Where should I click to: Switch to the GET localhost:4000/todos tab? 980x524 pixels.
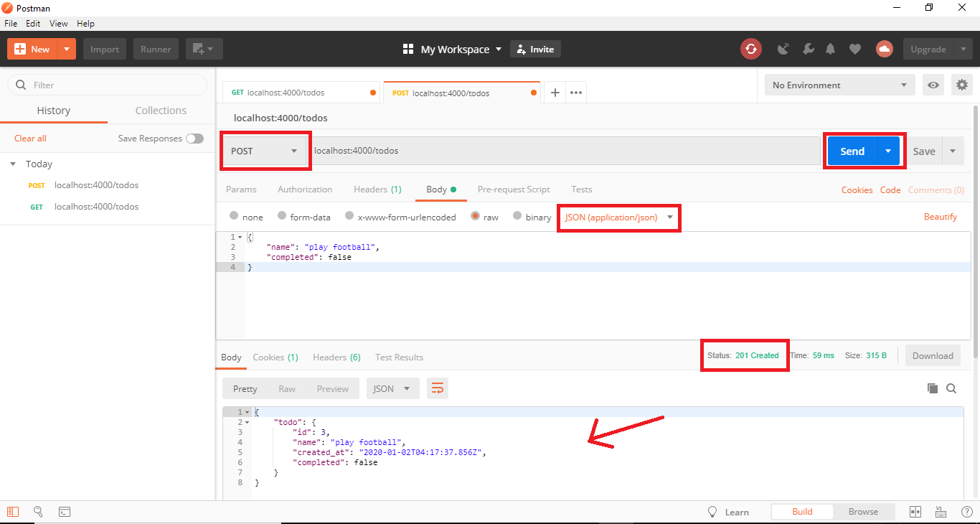click(x=303, y=93)
